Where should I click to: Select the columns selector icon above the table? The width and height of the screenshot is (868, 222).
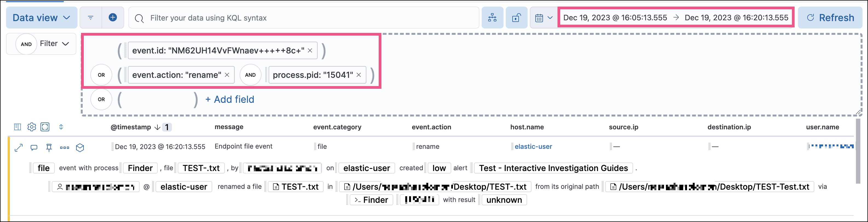17,127
